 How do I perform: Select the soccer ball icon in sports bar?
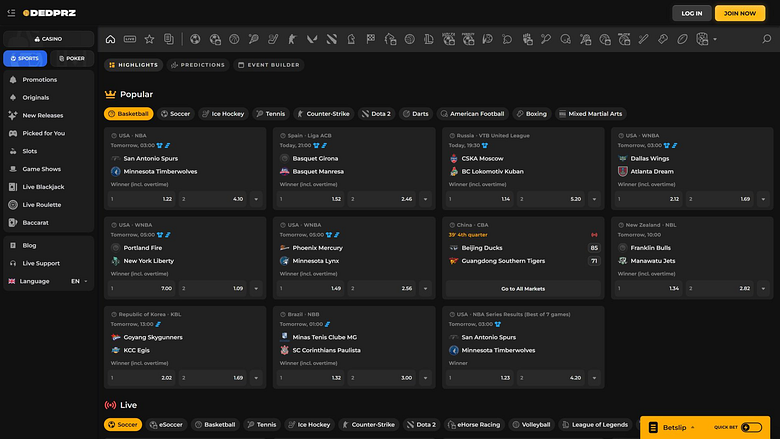tap(195, 39)
